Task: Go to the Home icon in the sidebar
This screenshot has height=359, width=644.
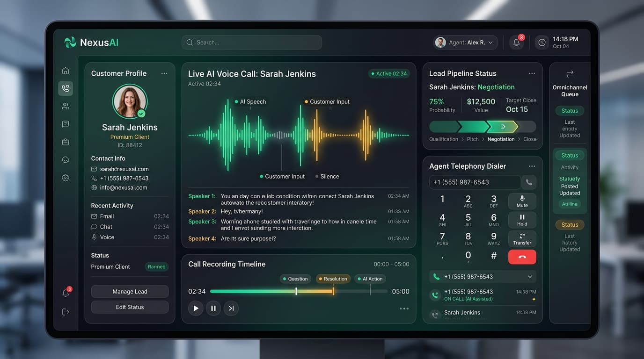Action: pos(66,71)
